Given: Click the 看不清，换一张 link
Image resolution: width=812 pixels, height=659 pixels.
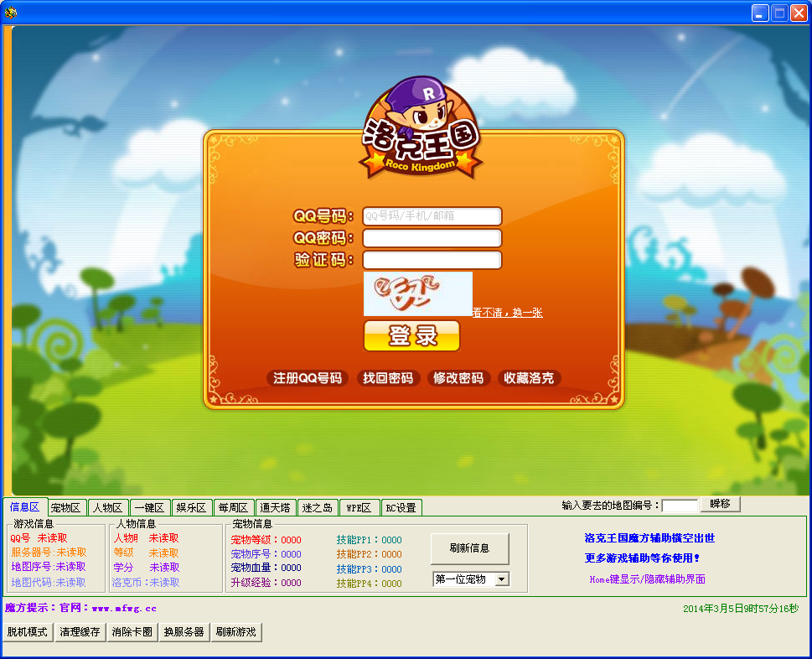Looking at the screenshot, I should tap(508, 313).
